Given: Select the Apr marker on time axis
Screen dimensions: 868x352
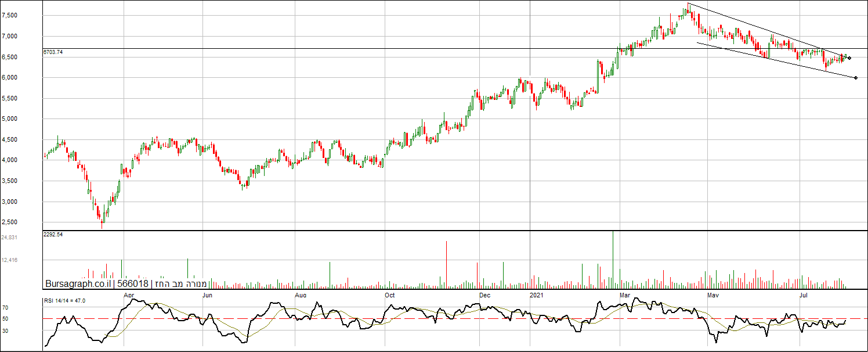Looking at the screenshot, I should 129,295.
